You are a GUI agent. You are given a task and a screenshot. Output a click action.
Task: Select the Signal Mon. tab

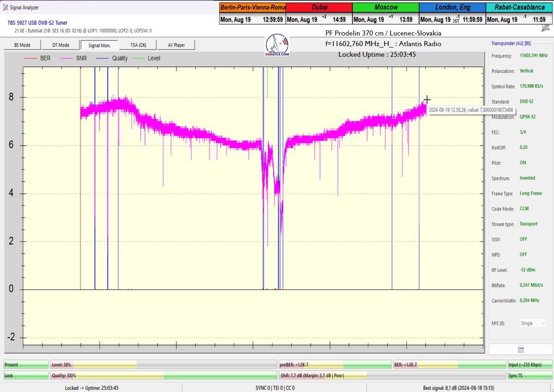pos(99,45)
